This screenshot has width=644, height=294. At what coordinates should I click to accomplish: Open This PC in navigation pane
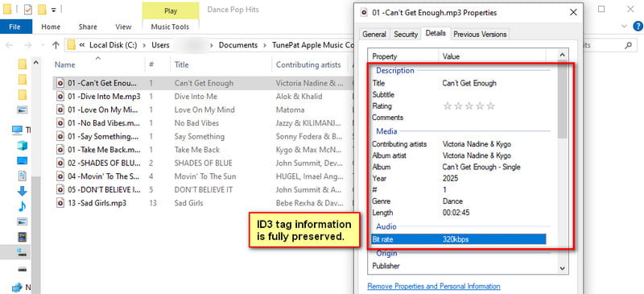coord(17,130)
